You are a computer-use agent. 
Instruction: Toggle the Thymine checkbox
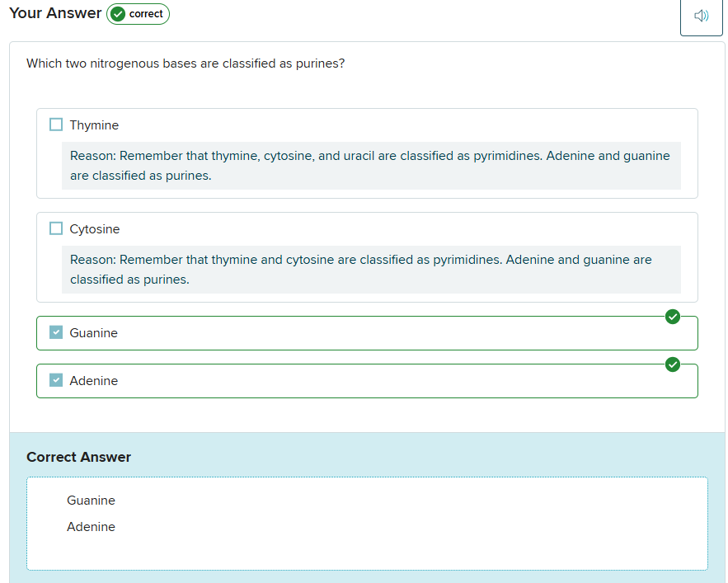click(x=56, y=125)
